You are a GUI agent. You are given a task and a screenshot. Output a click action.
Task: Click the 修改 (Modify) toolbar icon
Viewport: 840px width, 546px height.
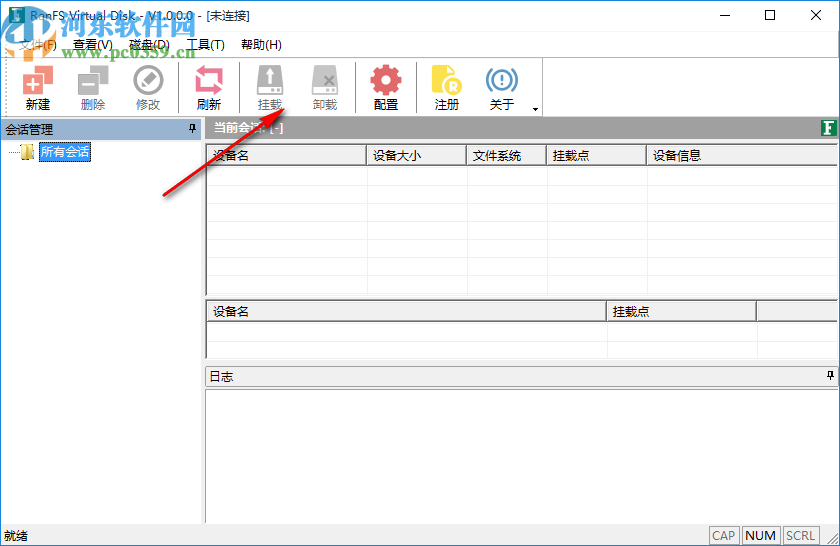(148, 87)
